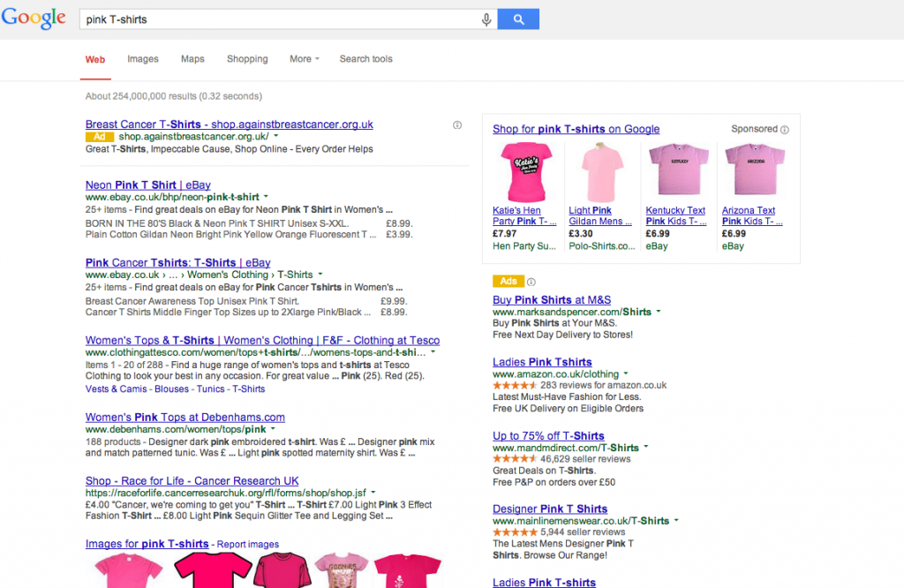Click Light Pink Gildan Mens shirt thumbnail
904x588 pixels.
[x=602, y=172]
